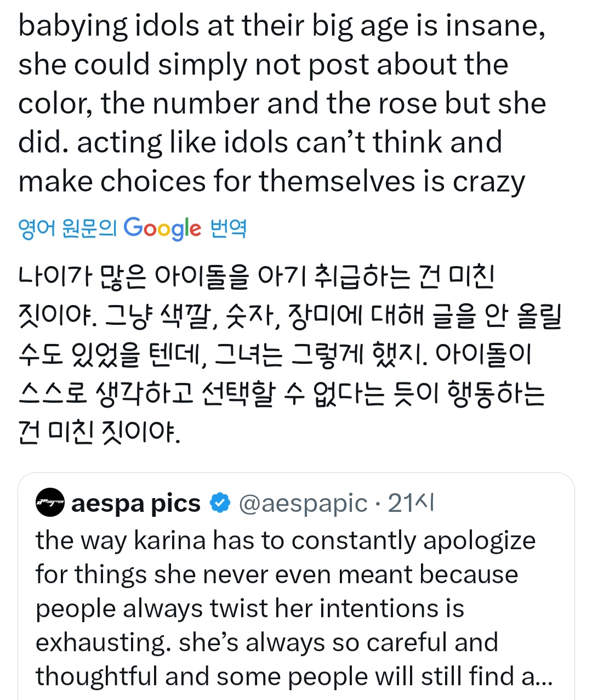Click Korean line starting '나이가 많은 아이돌을'
The width and height of the screenshot is (592, 700).
(x=257, y=276)
